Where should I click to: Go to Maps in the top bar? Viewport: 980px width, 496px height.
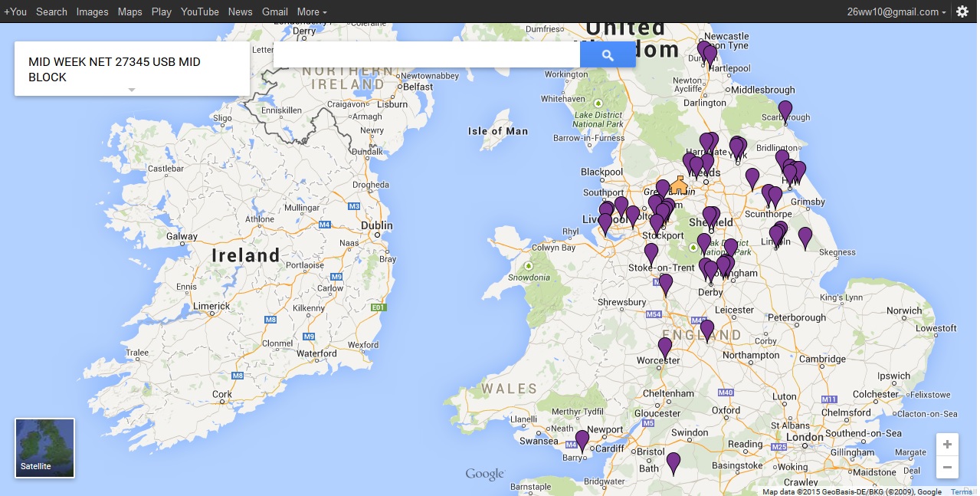coord(129,11)
